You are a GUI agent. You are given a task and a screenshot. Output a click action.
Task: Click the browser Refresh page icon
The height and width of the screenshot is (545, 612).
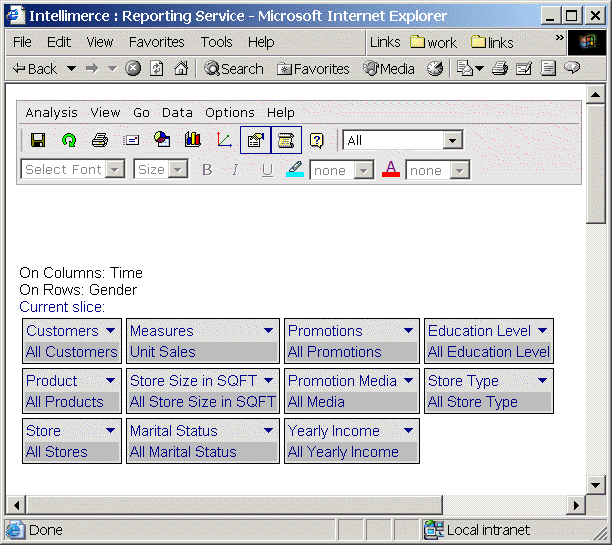coord(157,69)
